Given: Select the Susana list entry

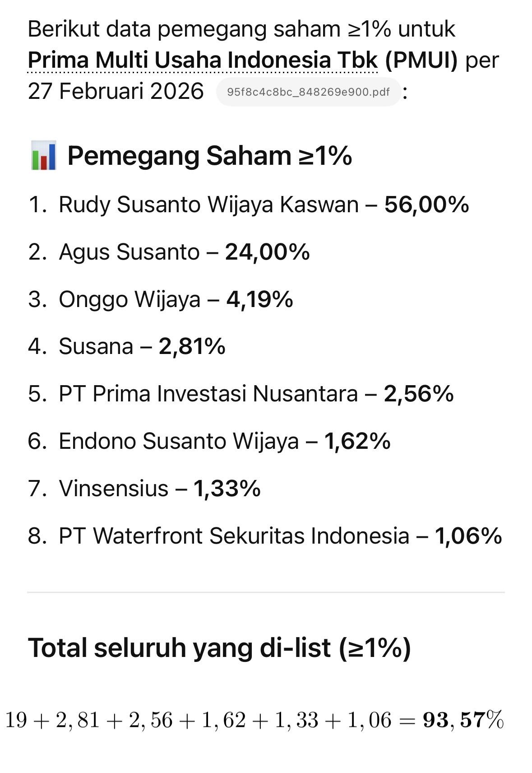Looking at the screenshot, I should pyautogui.click(x=96, y=347).
